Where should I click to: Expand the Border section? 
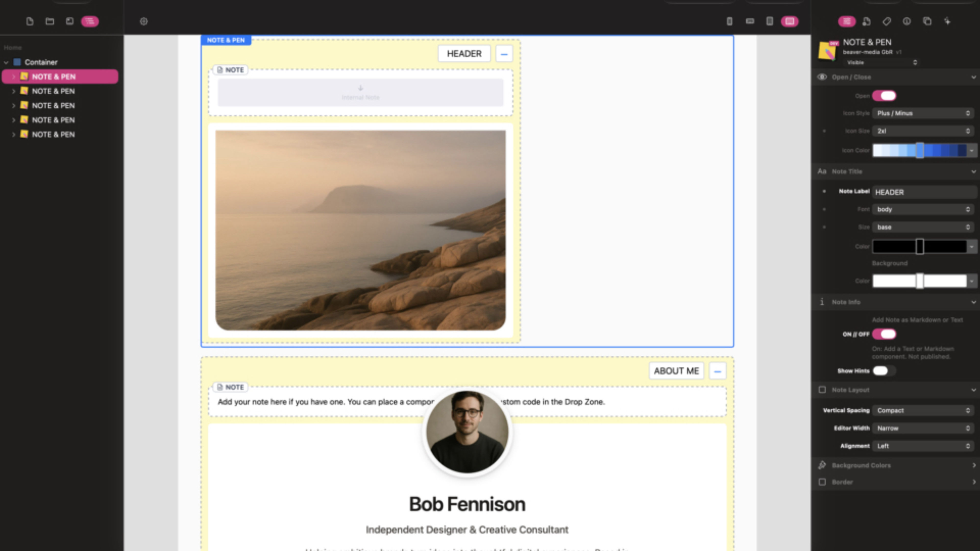click(x=896, y=482)
